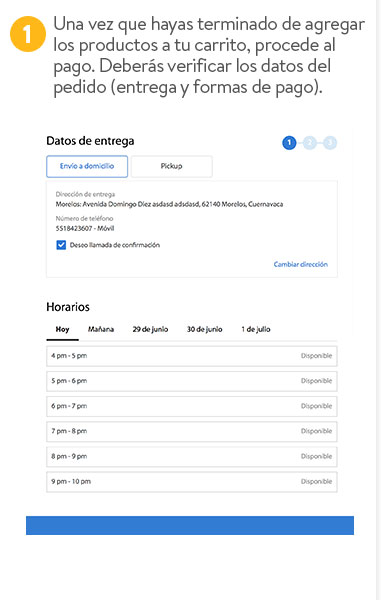Click the orange number 1 step badge

click(28, 34)
